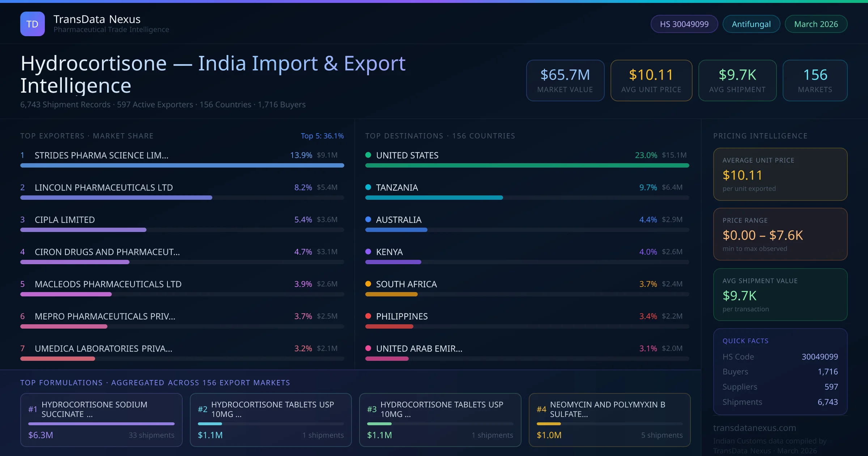Click the TD logo icon
This screenshot has width=868, height=456.
33,24
